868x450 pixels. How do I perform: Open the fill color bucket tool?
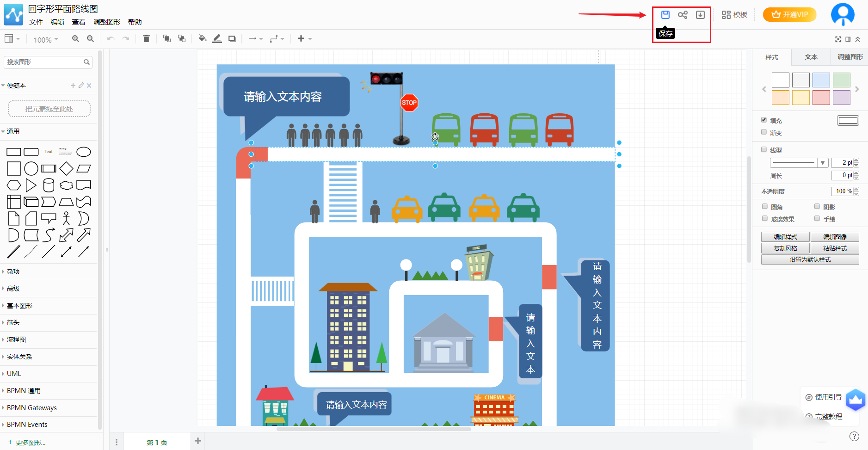[202, 39]
